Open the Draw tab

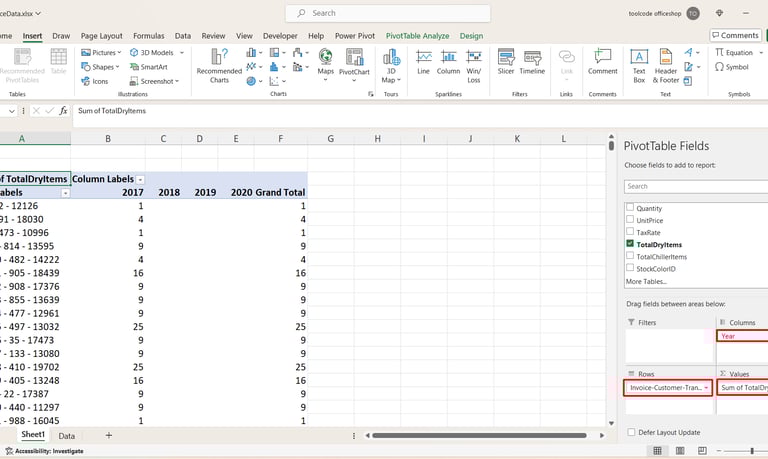click(x=61, y=36)
